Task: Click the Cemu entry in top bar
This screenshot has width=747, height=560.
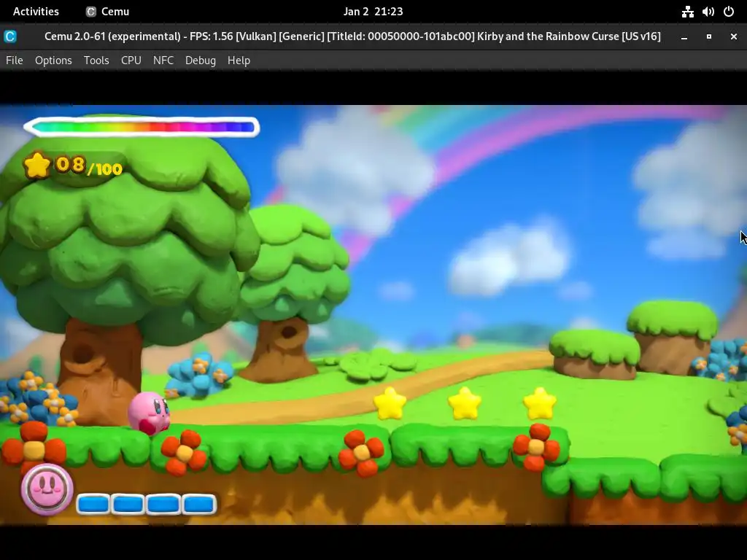Action: tap(108, 12)
